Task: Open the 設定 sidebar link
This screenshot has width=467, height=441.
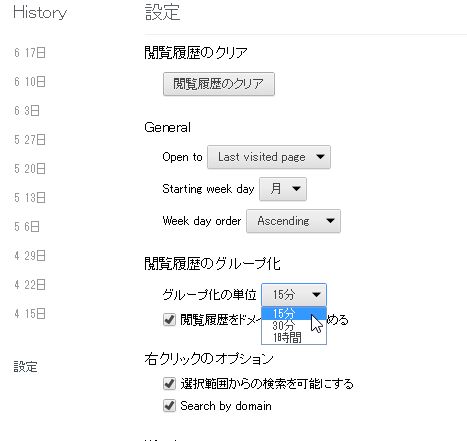Action: pos(25,367)
